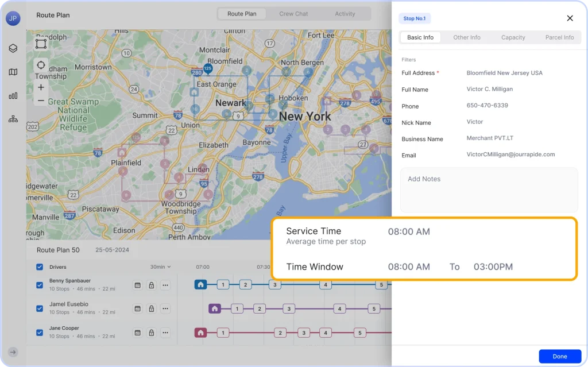Open the JP user avatar

click(13, 18)
